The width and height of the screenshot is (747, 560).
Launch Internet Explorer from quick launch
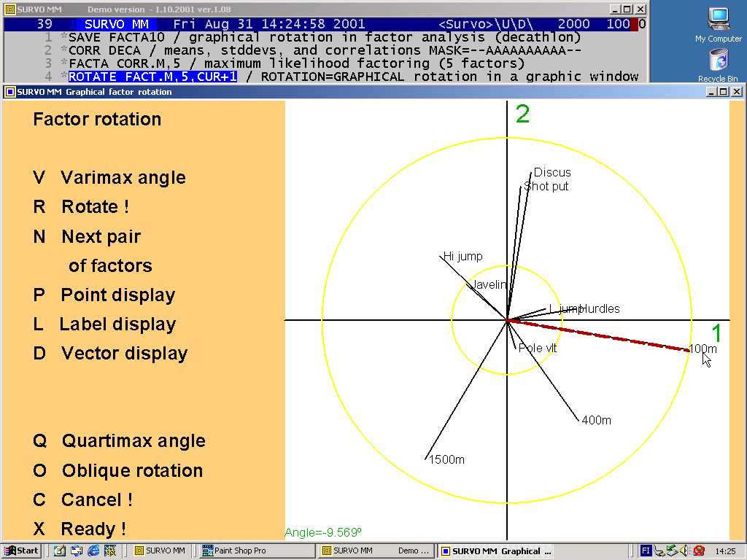pos(93,551)
